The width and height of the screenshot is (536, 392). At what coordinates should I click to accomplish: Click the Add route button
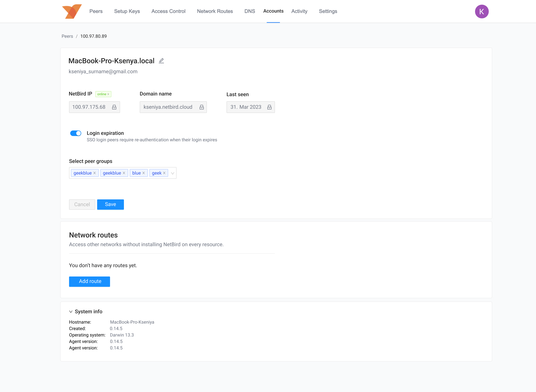point(89,281)
